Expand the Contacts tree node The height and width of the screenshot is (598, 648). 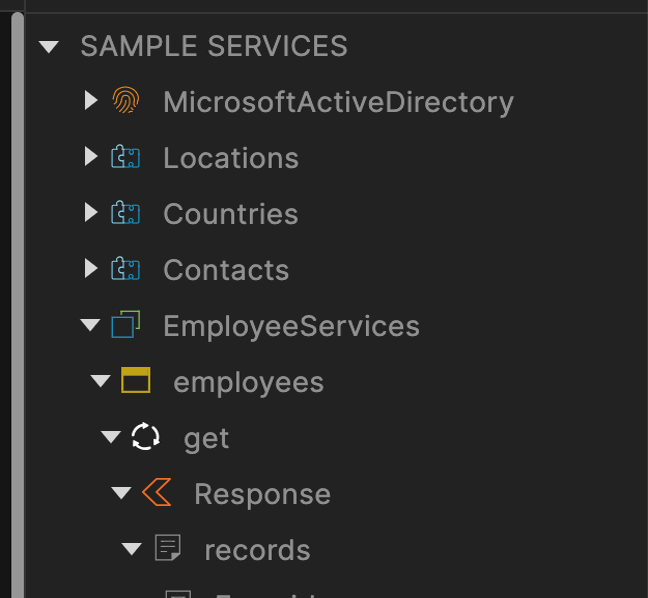pos(91,269)
